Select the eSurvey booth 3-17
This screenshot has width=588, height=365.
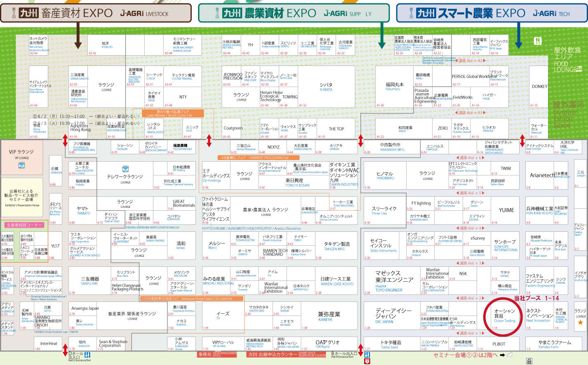(x=477, y=238)
